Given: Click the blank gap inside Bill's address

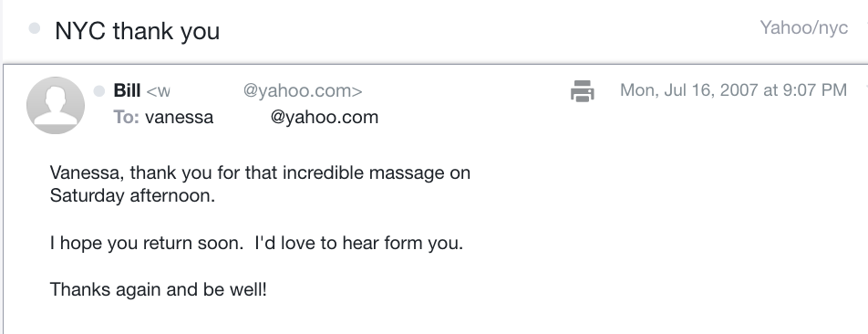Looking at the screenshot, I should (206, 91).
